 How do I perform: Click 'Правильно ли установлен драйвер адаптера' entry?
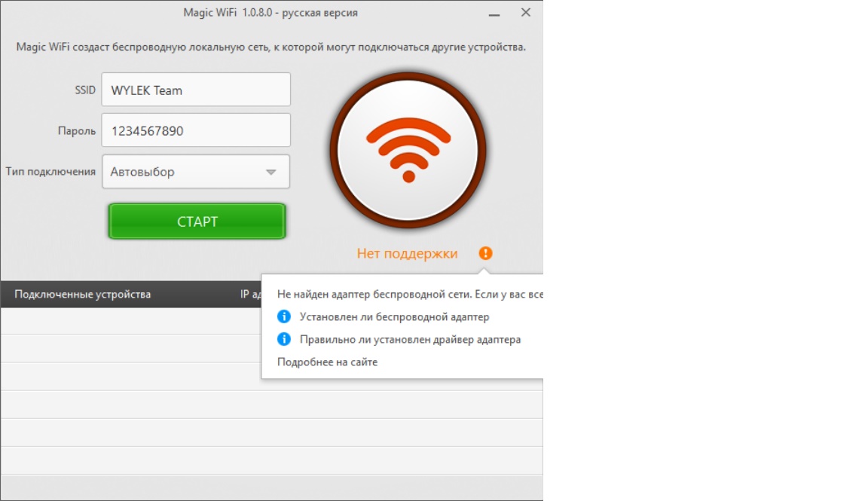tap(410, 339)
